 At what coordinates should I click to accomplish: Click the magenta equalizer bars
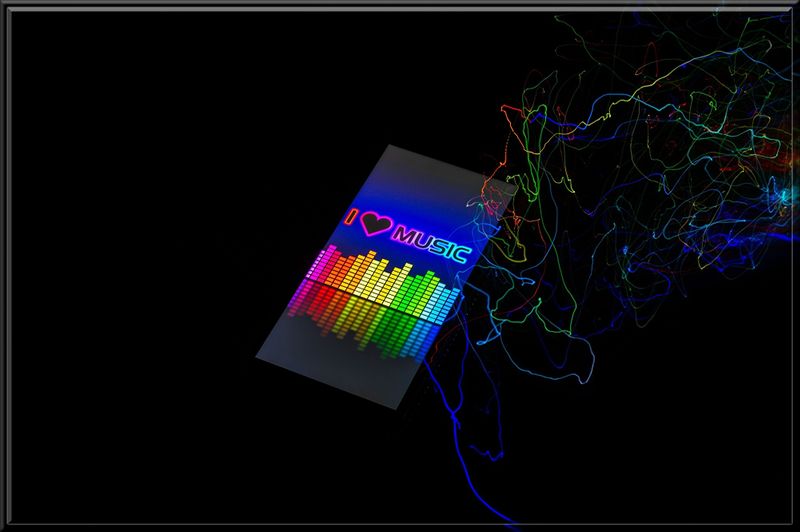[321, 268]
